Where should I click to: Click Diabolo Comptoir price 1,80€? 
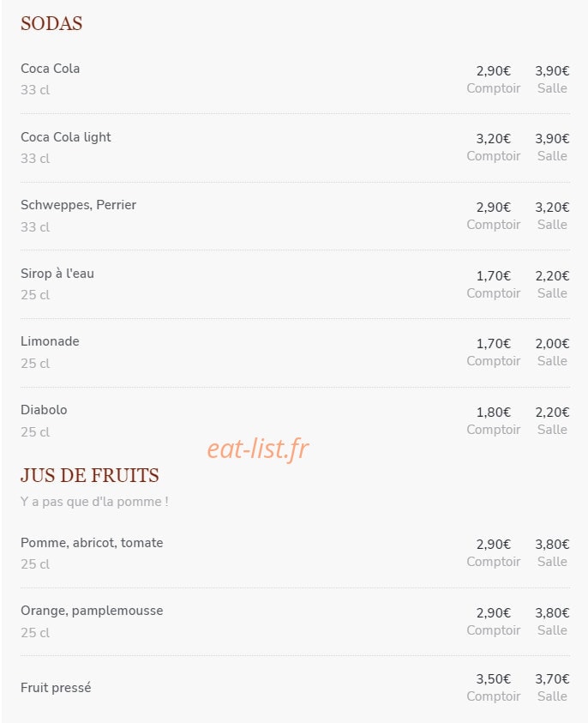pos(493,413)
